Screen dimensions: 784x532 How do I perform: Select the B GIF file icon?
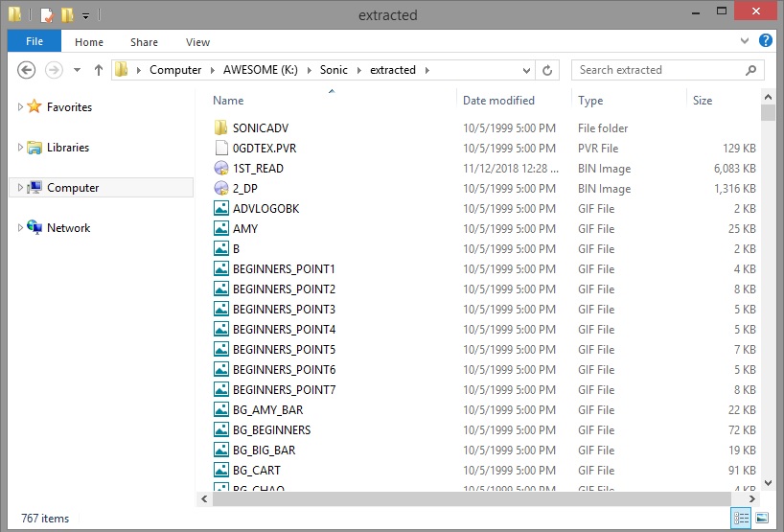pos(221,248)
